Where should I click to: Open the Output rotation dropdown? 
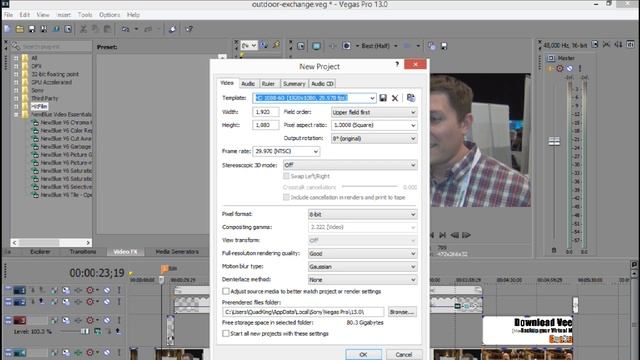click(413, 139)
